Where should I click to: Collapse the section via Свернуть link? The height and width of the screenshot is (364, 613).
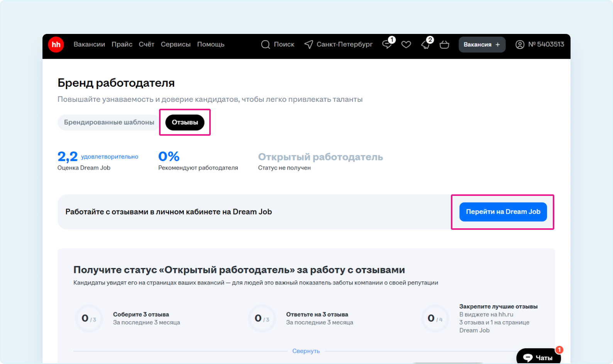(x=306, y=351)
